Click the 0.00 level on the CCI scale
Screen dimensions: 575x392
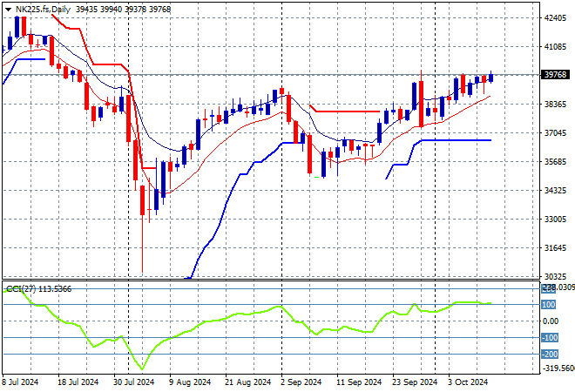[551, 321]
